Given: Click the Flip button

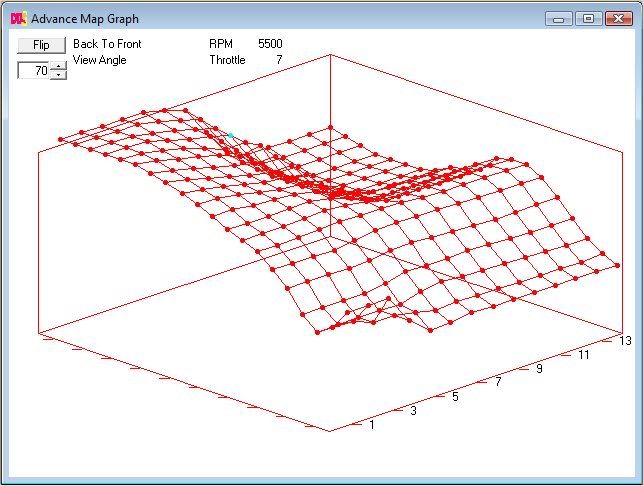Looking at the screenshot, I should pyautogui.click(x=41, y=45).
